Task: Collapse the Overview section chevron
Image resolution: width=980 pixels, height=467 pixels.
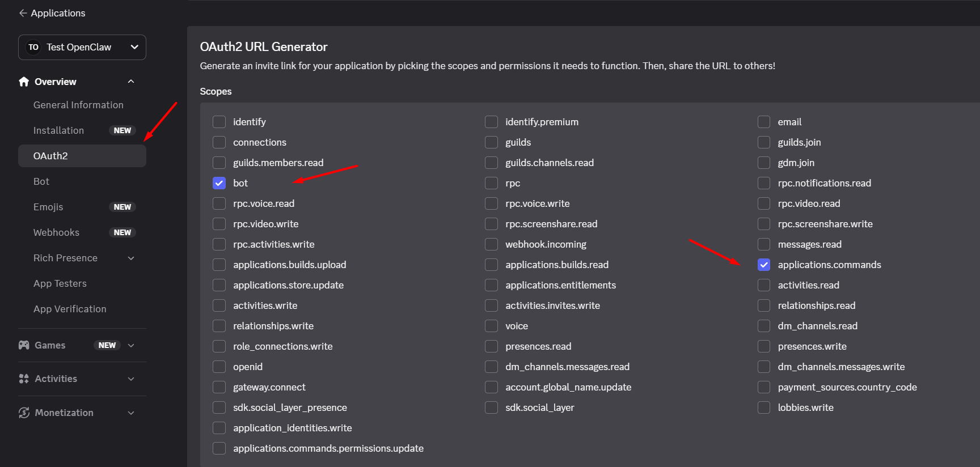Action: pos(131,82)
